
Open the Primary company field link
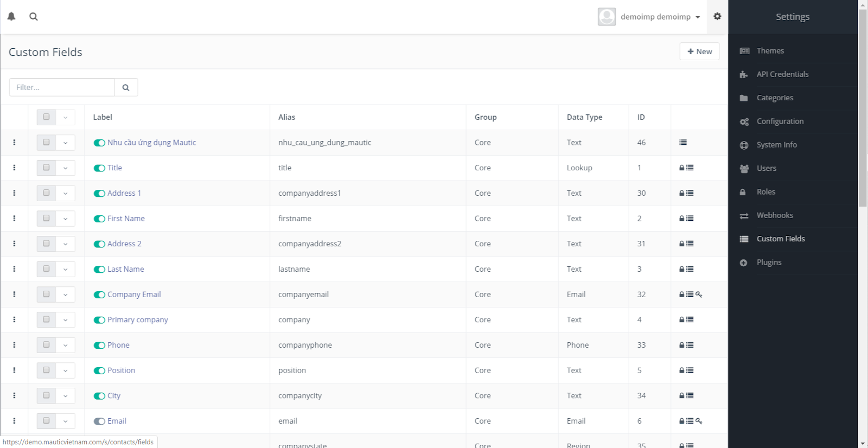pyautogui.click(x=137, y=319)
